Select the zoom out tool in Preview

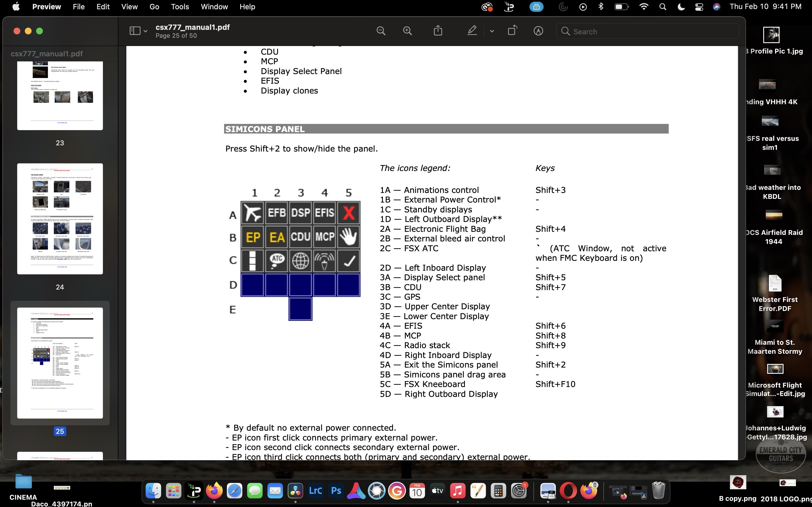pyautogui.click(x=381, y=30)
